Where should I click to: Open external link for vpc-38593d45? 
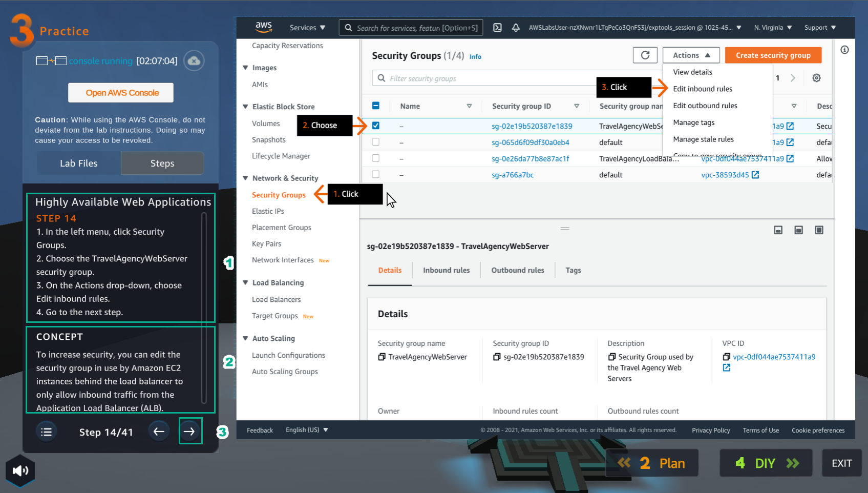click(x=755, y=175)
